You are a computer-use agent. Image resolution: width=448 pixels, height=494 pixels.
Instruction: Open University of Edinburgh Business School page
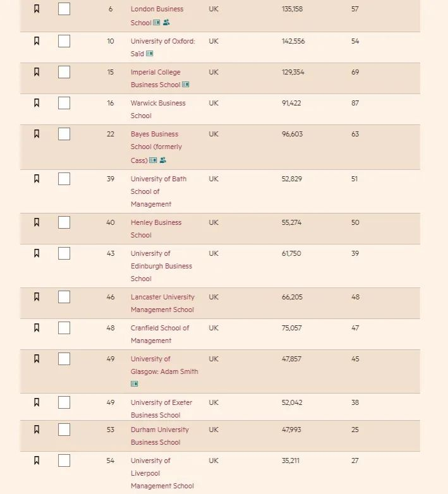(161, 266)
